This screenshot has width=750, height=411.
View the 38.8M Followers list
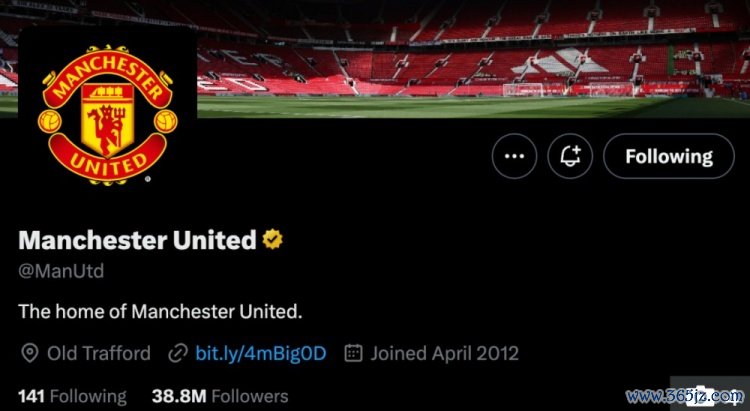point(219,396)
